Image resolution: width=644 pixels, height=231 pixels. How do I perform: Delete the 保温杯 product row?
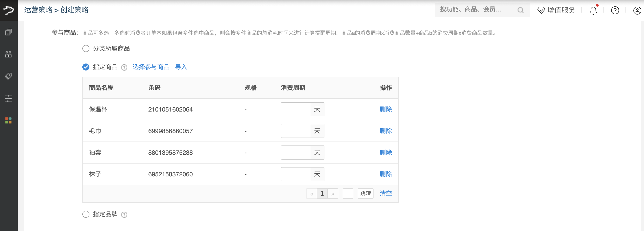pyautogui.click(x=385, y=109)
